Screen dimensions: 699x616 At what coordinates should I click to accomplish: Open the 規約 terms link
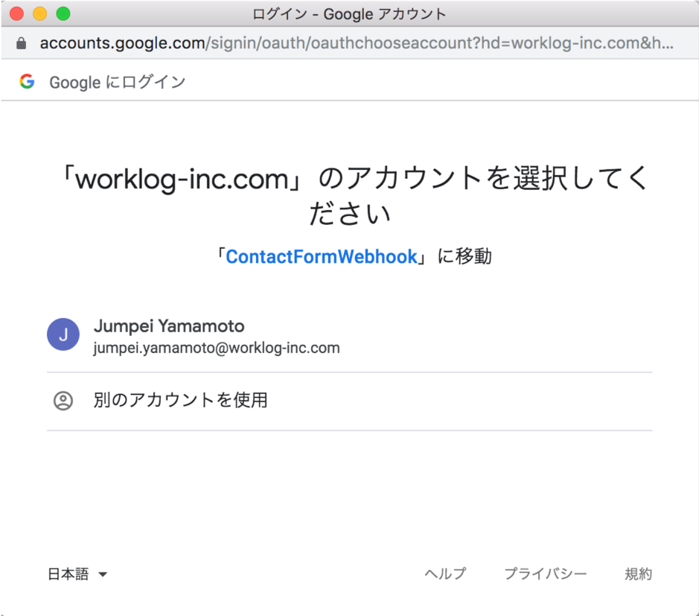[638, 574]
